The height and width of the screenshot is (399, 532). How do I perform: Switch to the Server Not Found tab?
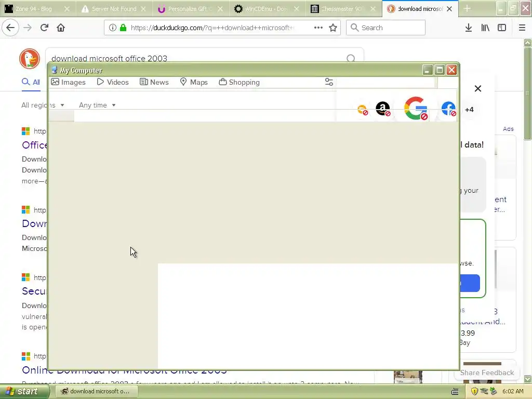pos(114,9)
